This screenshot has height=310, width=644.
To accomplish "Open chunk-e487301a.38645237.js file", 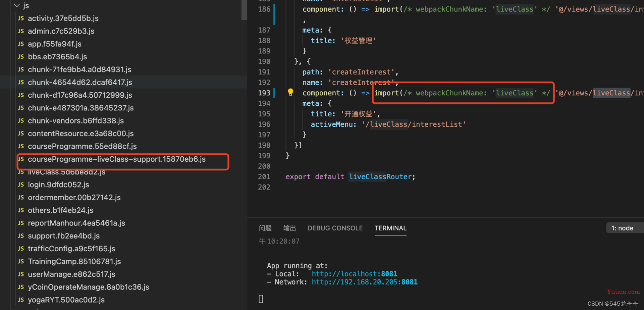I will 80,108.
